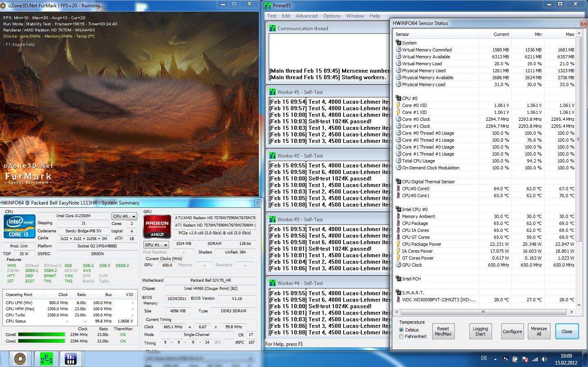The image size is (588, 367).
Task: Open the DE language indicator in the taskbar
Action: pos(484,358)
